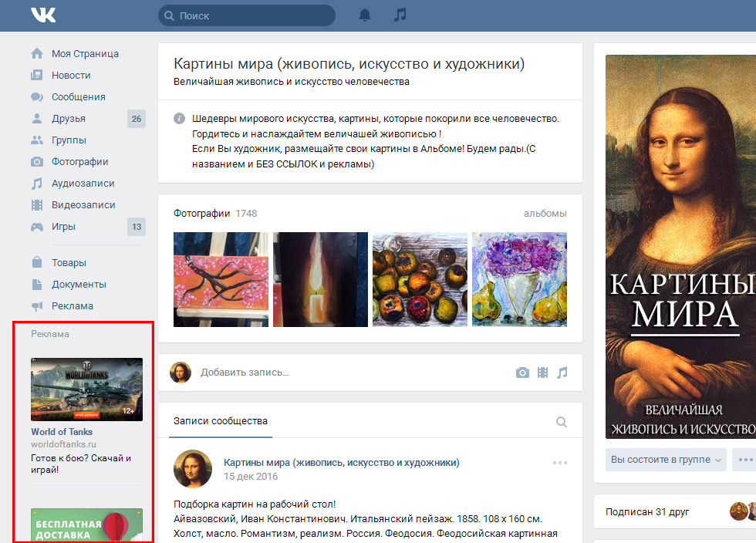
Task: Click the info icon beside group description
Action: pyautogui.click(x=179, y=119)
